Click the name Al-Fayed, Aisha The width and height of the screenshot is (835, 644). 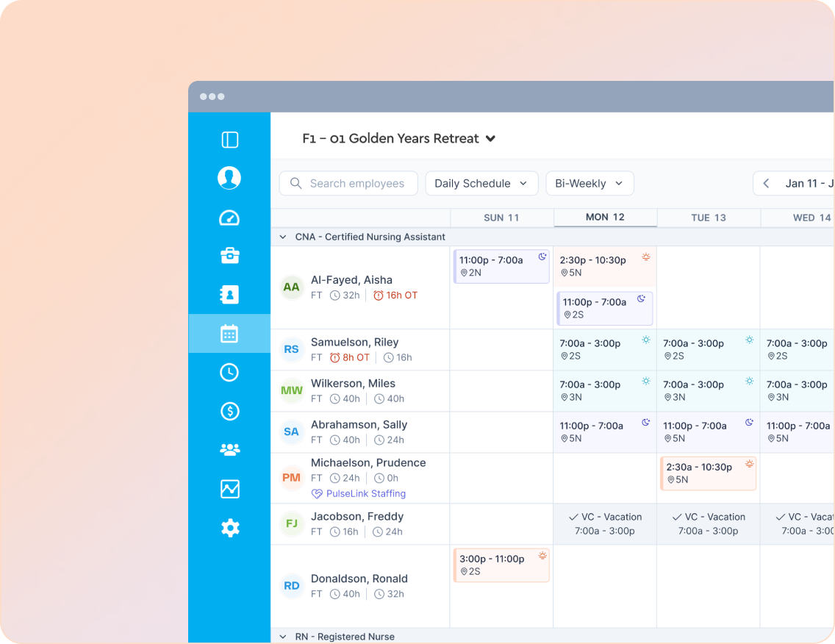[x=351, y=280]
